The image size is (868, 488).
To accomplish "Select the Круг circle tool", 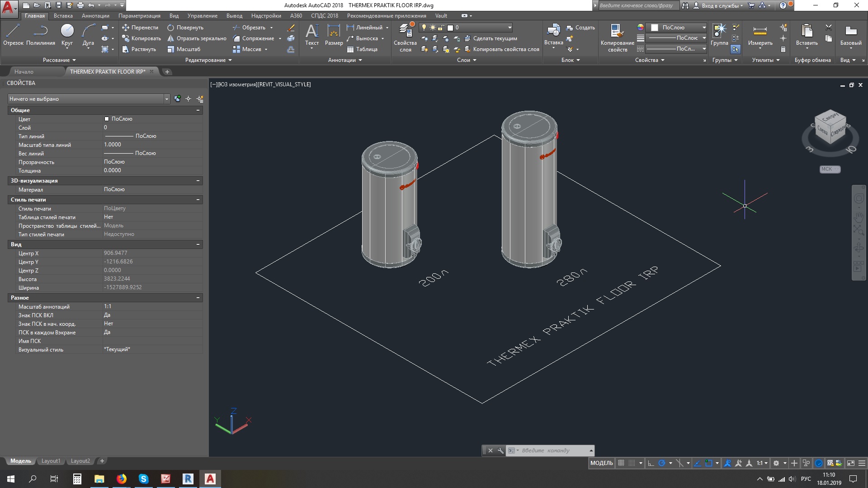I will [67, 35].
